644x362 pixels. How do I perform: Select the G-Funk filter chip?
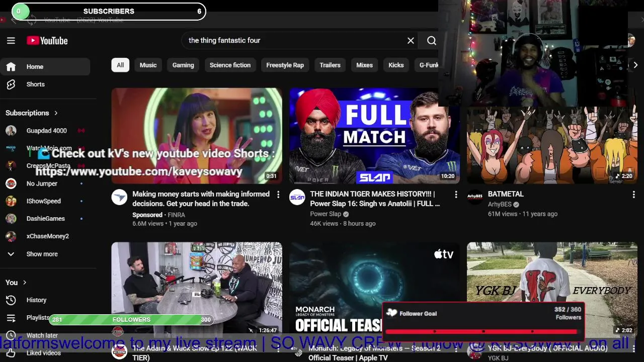click(429, 65)
